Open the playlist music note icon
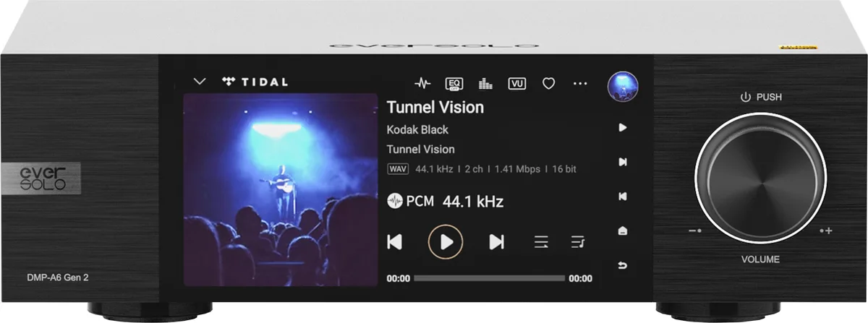Image resolution: width=868 pixels, height=323 pixels. pyautogui.click(x=577, y=241)
